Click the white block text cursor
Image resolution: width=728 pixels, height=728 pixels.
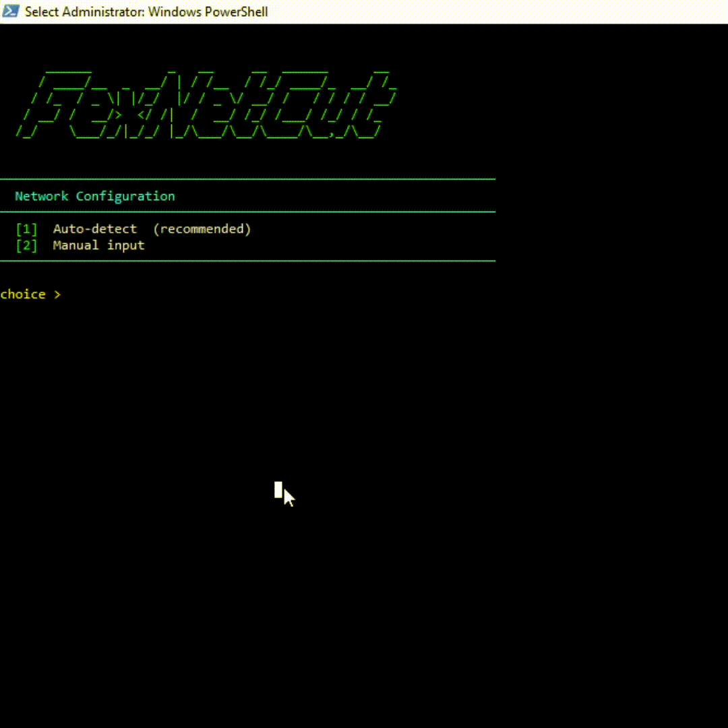(278, 489)
